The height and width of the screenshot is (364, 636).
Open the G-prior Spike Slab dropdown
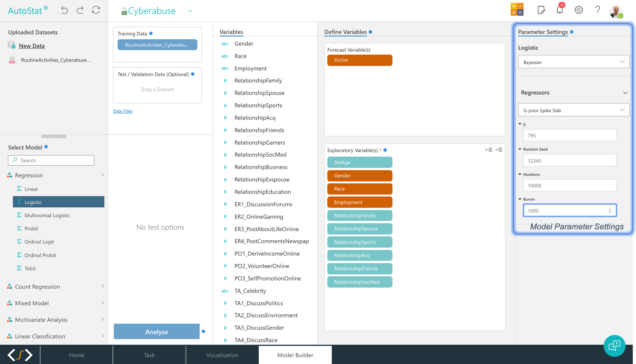[574, 110]
